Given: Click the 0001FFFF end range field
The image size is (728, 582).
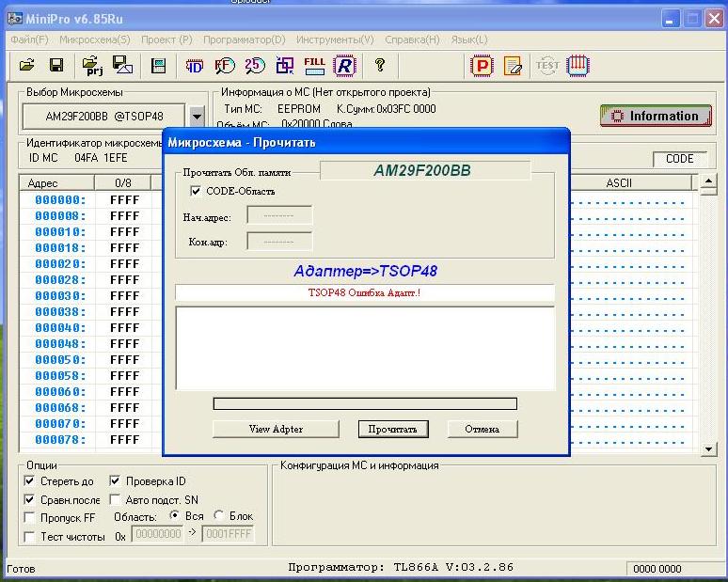Looking at the screenshot, I should click(x=229, y=534).
